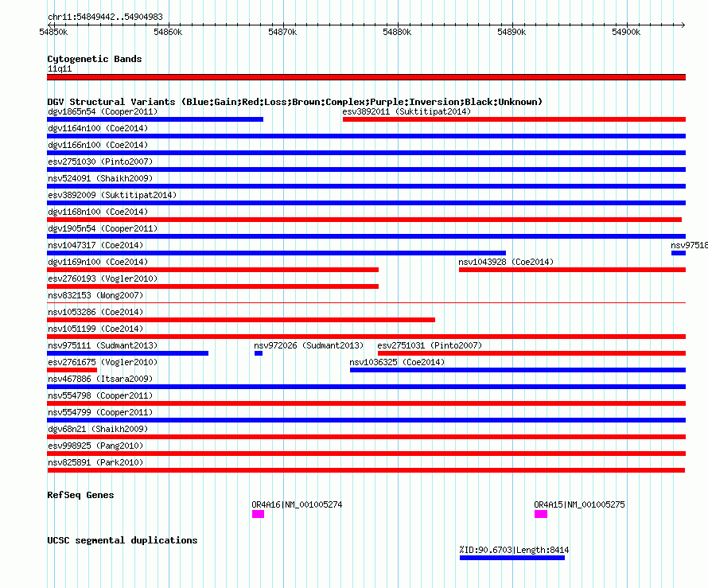Click the OR4A16 gene magenta box
This screenshot has width=708, height=588.
tap(259, 514)
